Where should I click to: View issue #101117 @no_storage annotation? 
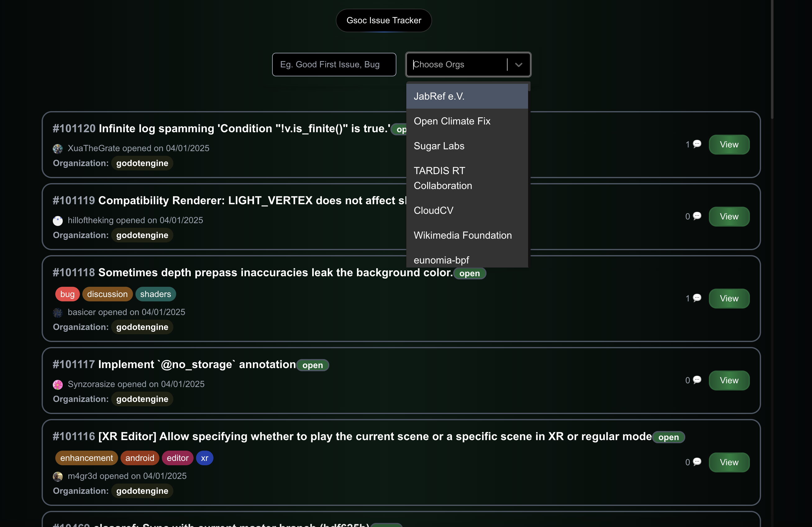(x=729, y=381)
